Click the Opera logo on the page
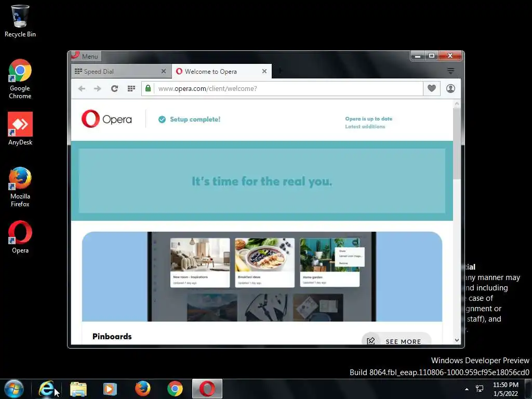The height and width of the screenshot is (399, 532). (x=107, y=119)
